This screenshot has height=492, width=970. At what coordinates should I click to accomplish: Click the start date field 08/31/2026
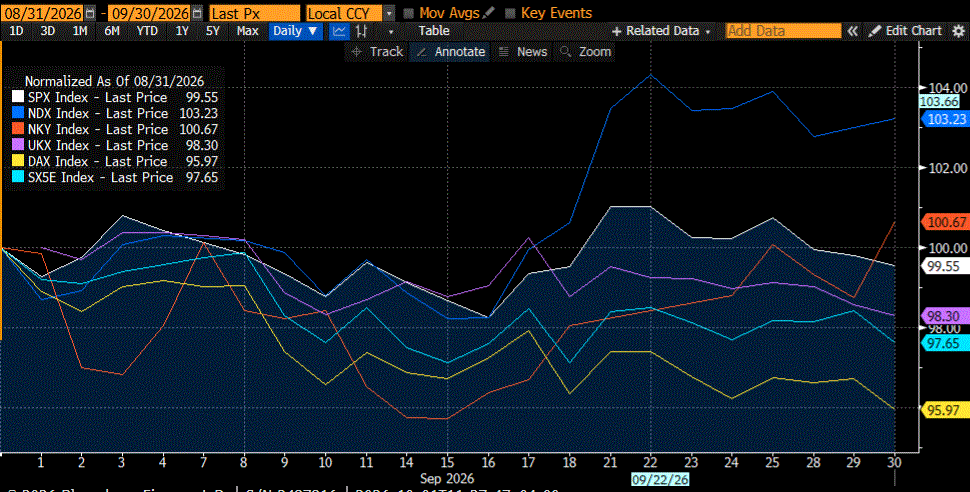tap(42, 13)
